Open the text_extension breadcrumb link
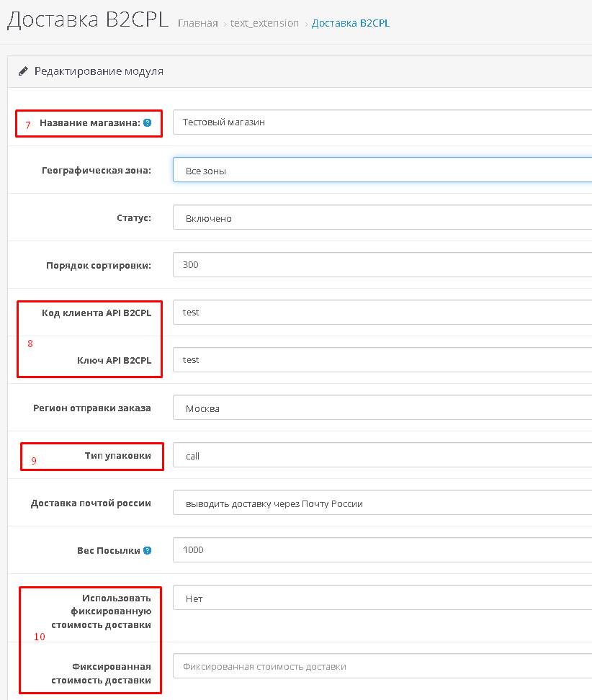 pyautogui.click(x=264, y=23)
